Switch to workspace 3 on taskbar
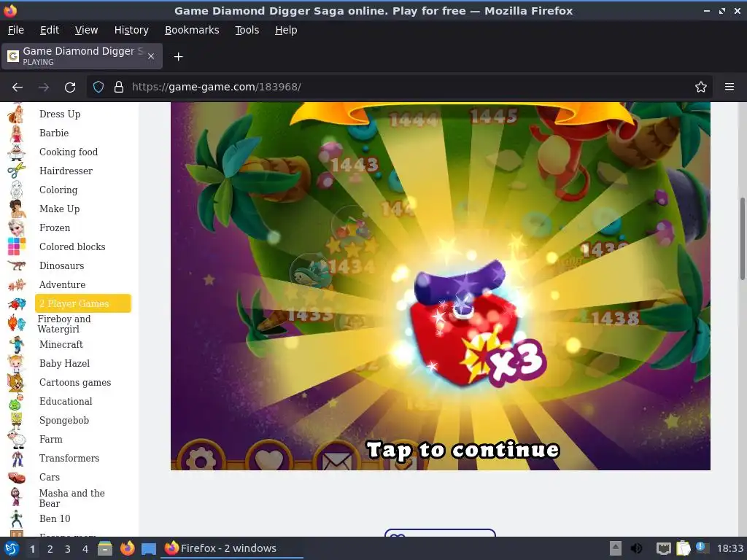The height and width of the screenshot is (560, 747). click(68, 549)
